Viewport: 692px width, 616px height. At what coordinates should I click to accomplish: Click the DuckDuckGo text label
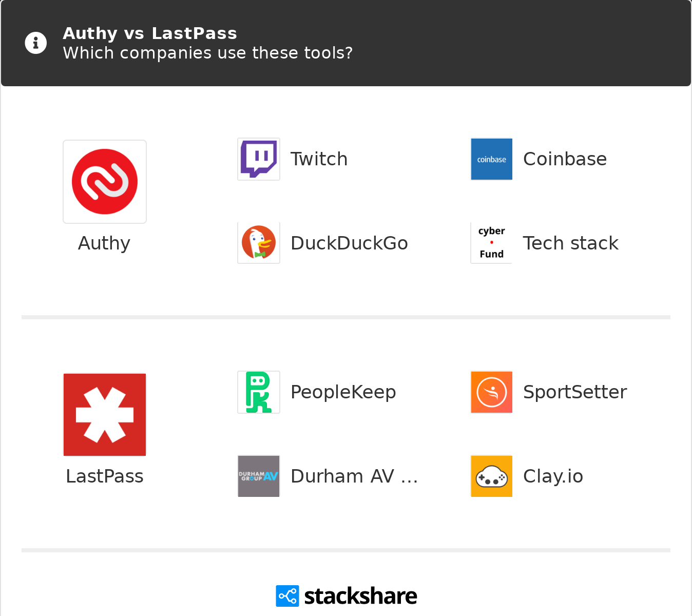[x=349, y=243]
